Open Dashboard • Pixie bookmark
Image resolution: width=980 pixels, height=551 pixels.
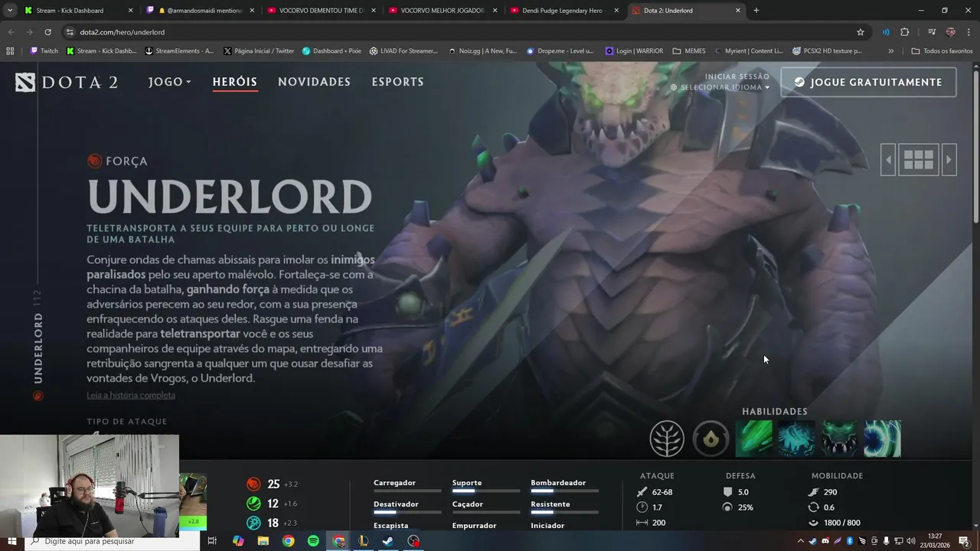point(332,51)
